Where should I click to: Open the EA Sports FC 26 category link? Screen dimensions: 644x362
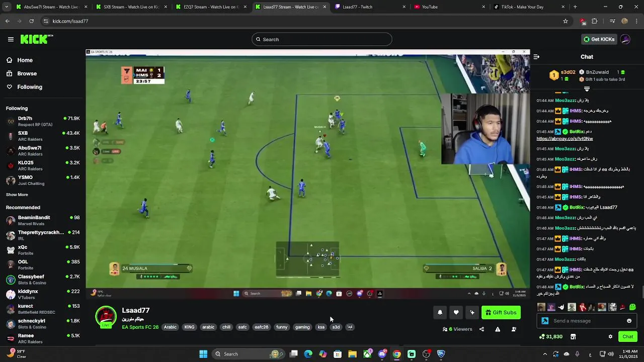tap(140, 327)
